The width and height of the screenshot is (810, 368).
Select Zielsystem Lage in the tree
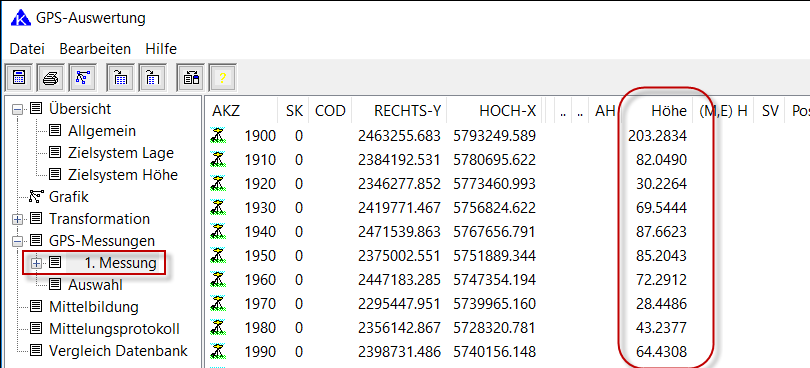(x=121, y=153)
